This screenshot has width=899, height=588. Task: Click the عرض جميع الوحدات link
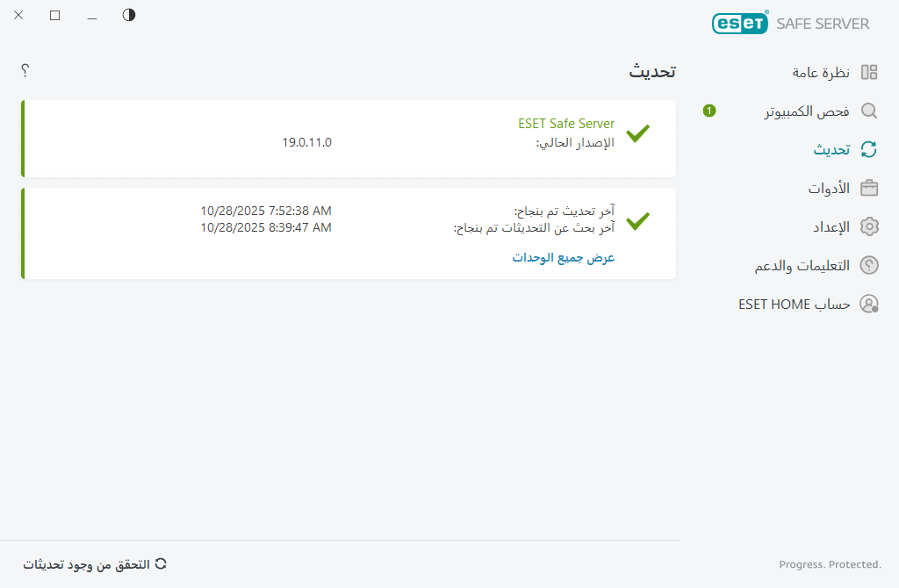564,257
